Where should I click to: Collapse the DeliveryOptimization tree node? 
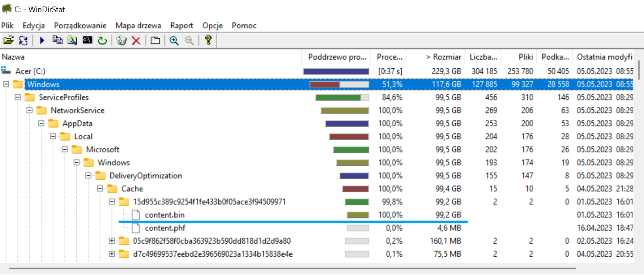(x=88, y=175)
